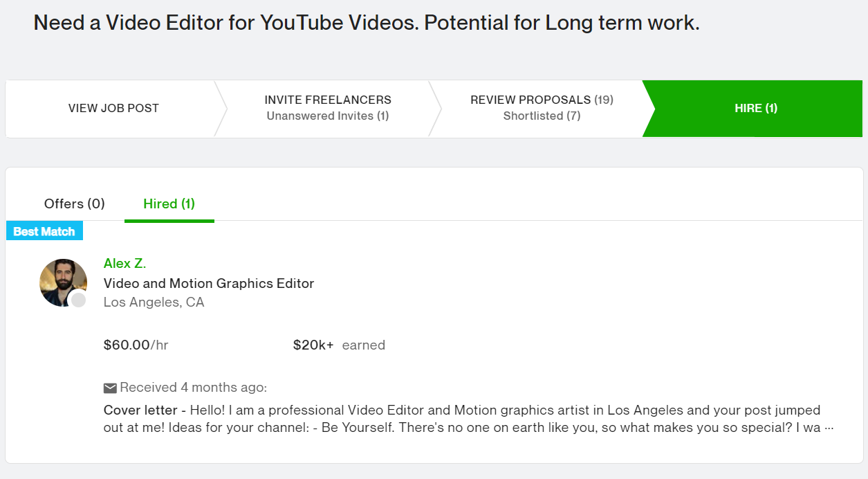Viewport: 868px width, 479px height.
Task: Open the REVIEW PROPOSALS (19) step
Action: click(542, 107)
